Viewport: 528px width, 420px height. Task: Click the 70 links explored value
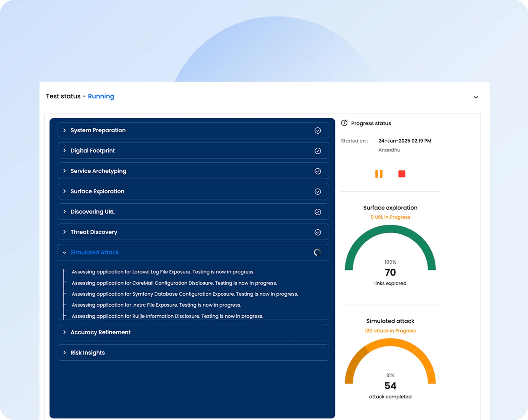390,272
